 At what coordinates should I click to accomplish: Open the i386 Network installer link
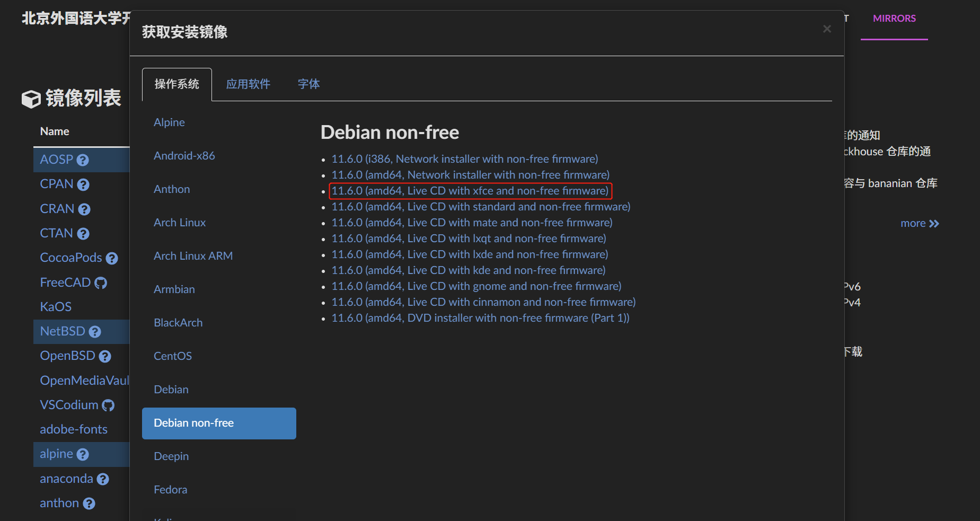(464, 159)
